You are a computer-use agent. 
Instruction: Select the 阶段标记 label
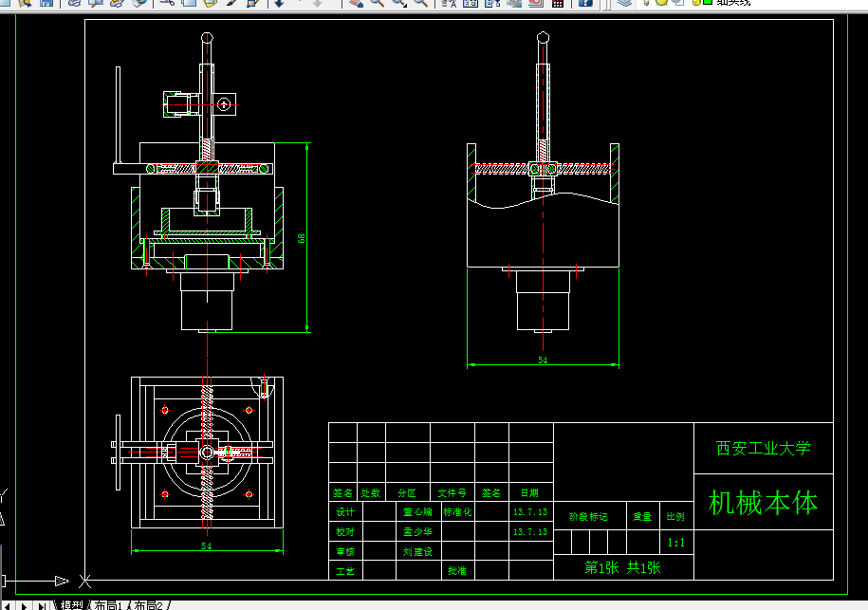[x=588, y=516]
